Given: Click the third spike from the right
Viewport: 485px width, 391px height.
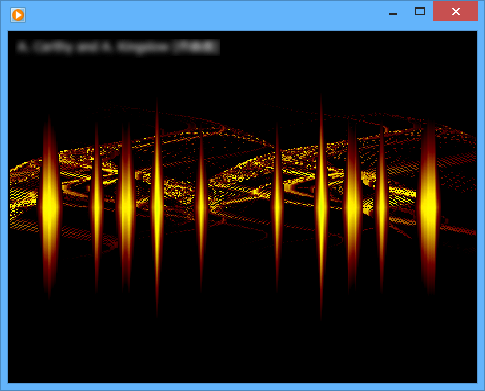Looking at the screenshot, I should click(353, 207).
